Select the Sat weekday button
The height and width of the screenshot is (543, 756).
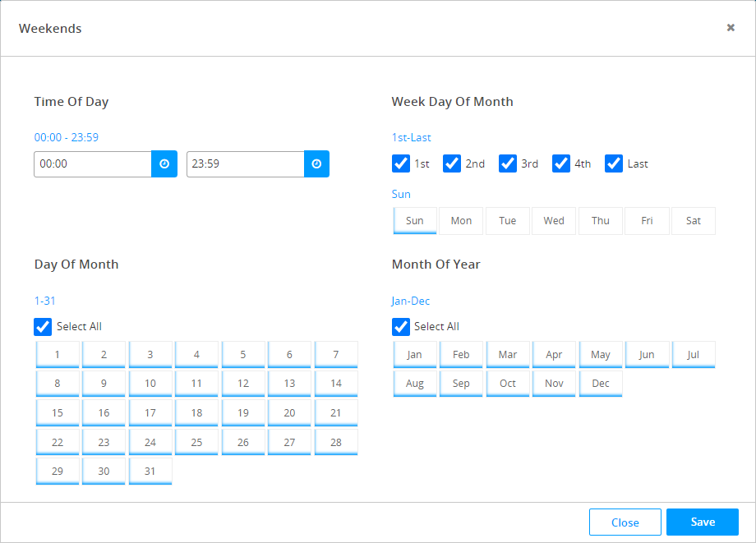[694, 221]
